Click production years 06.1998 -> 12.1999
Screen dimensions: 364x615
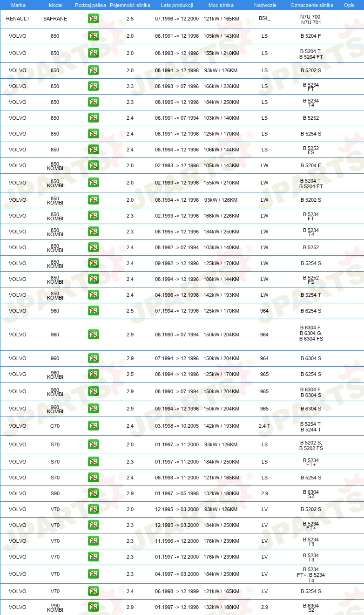click(x=177, y=591)
